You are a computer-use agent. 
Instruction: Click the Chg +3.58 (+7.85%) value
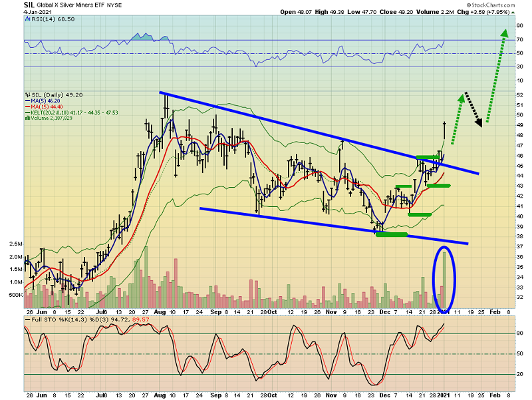483,12
